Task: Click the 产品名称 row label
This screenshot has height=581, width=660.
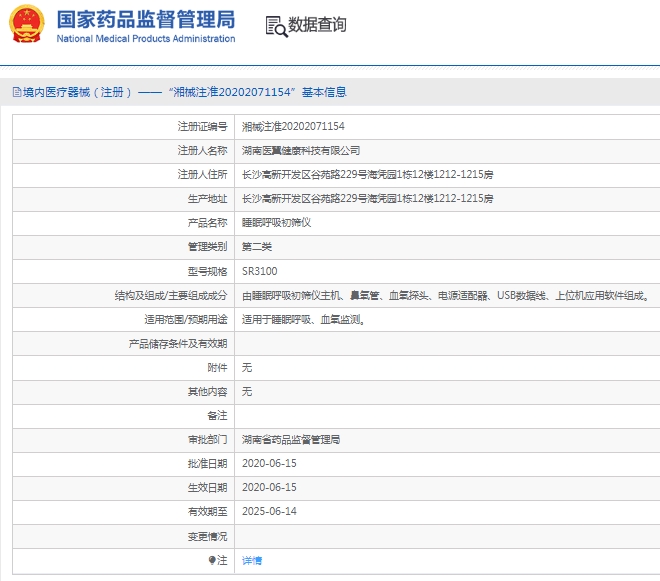Action: coord(208,222)
